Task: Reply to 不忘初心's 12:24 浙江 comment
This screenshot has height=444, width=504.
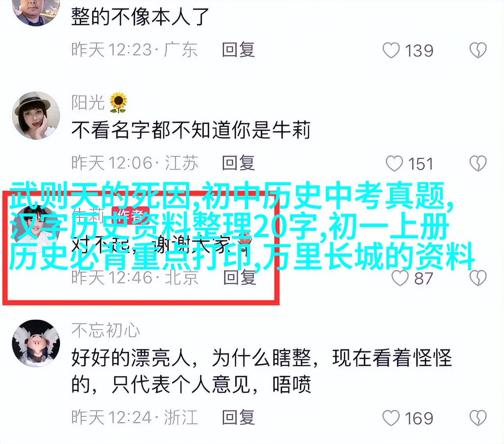Action: click(238, 417)
